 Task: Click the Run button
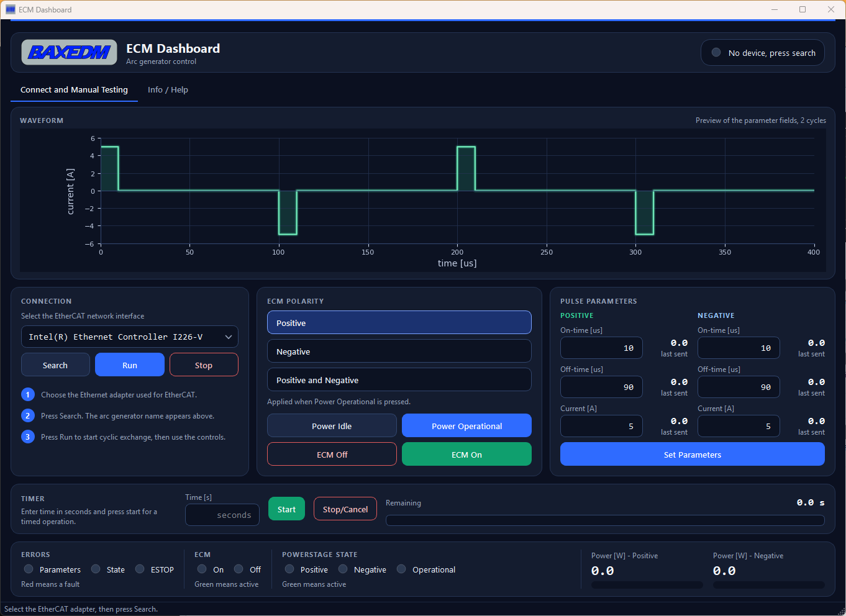tap(130, 365)
